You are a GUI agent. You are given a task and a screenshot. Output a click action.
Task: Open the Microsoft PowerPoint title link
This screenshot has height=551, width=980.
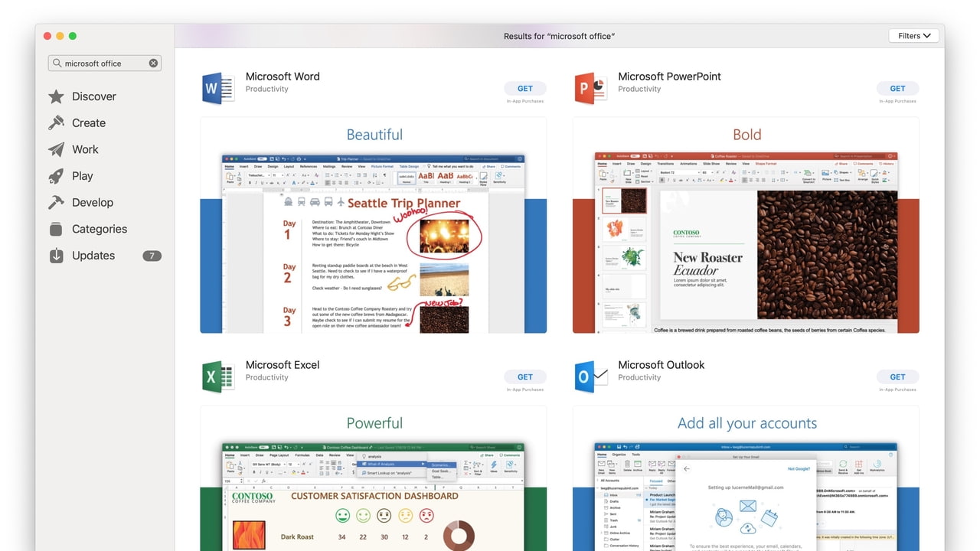point(669,77)
